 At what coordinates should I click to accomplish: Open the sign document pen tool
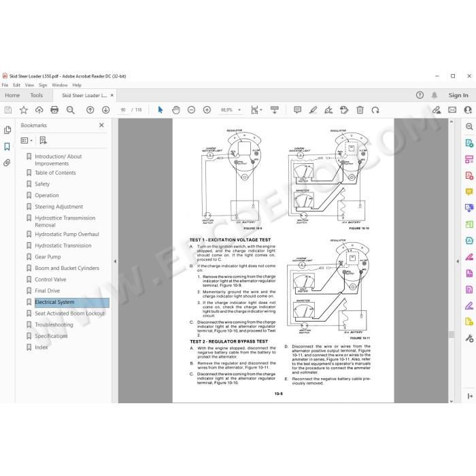328,110
